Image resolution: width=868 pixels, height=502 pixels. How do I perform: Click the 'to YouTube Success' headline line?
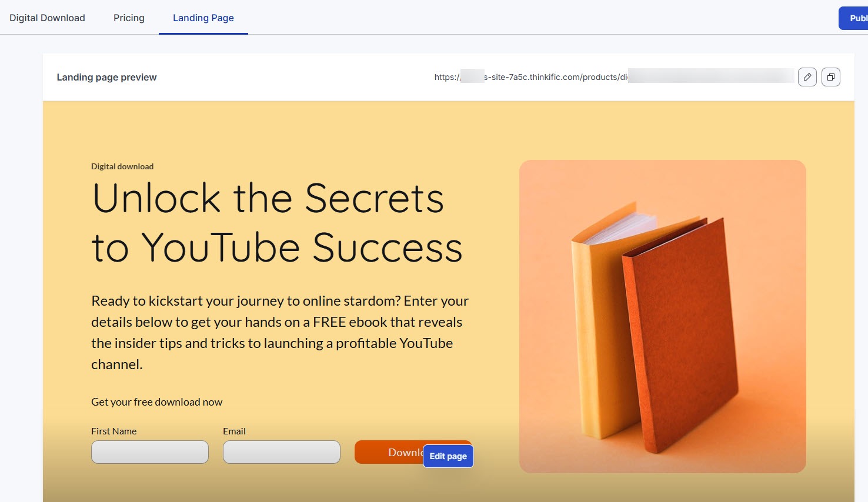(277, 247)
